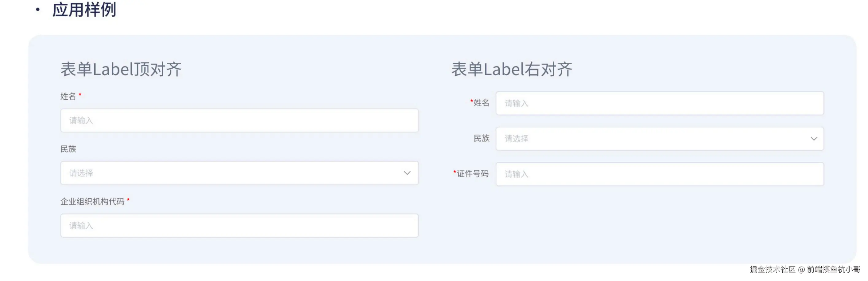Focus the 姓名 input in the right-aligned form
The height and width of the screenshot is (281, 868).
(x=659, y=103)
